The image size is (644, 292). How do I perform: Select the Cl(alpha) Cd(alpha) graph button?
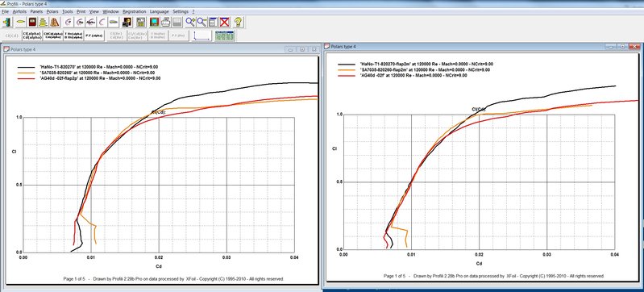pyautogui.click(x=32, y=35)
